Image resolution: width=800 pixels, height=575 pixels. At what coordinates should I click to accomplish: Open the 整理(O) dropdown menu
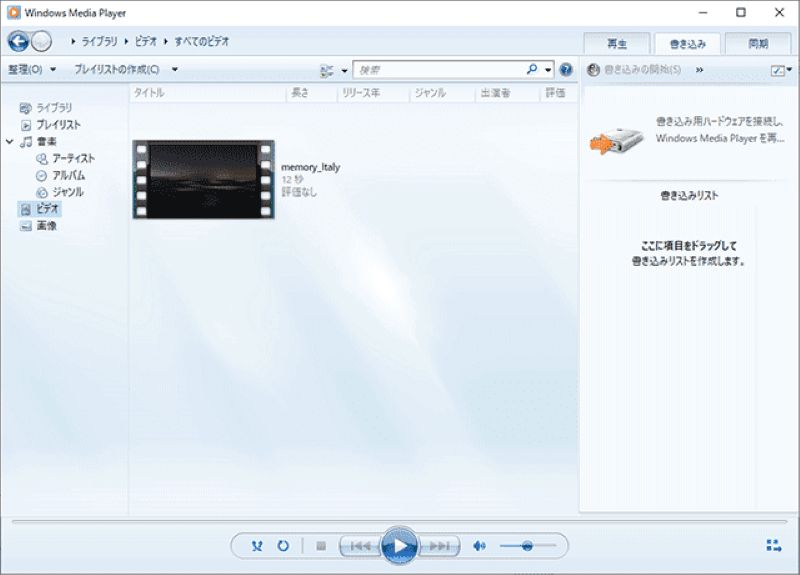(x=31, y=70)
